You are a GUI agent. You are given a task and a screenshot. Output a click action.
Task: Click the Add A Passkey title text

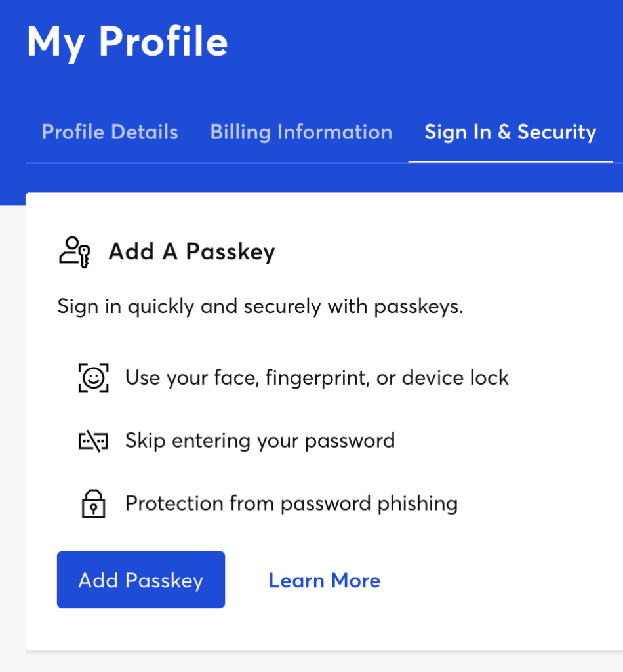(x=191, y=251)
